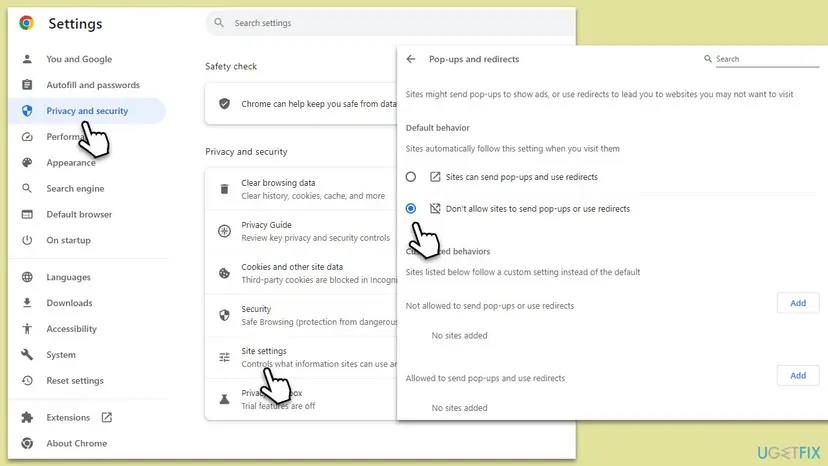The image size is (828, 466).
Task: Open Cookies and other site data
Action: pos(302,273)
